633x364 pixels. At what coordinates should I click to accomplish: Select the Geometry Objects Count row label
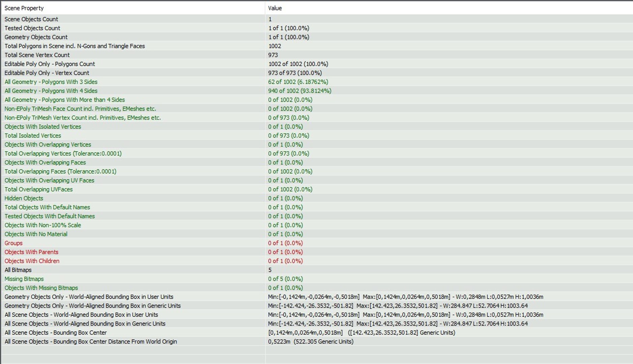coord(36,37)
